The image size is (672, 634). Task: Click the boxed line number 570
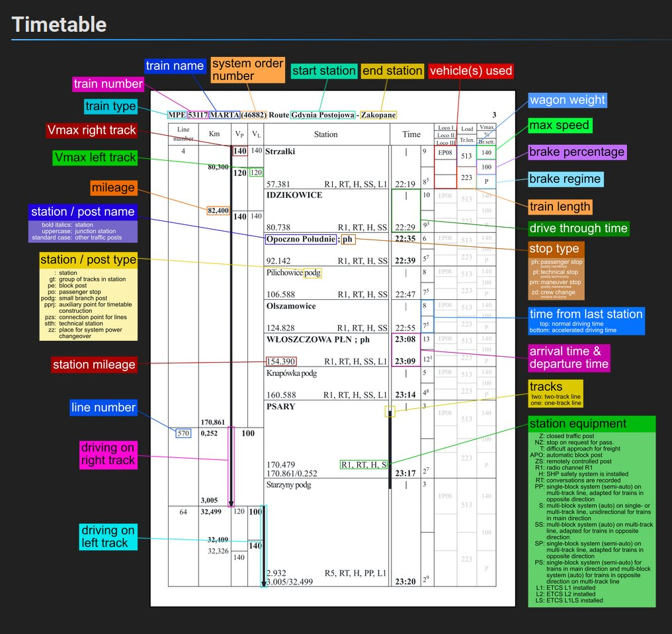(x=183, y=433)
